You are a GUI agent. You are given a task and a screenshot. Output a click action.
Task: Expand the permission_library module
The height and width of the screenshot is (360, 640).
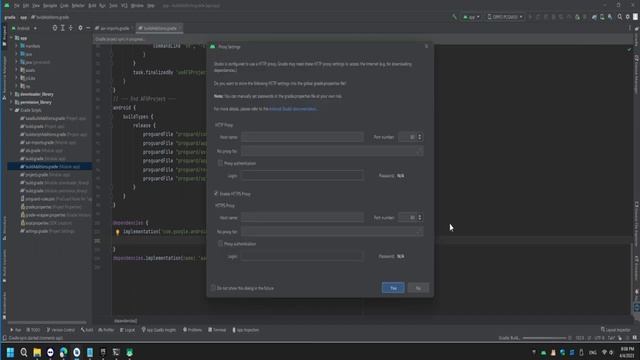pyautogui.click(x=11, y=102)
